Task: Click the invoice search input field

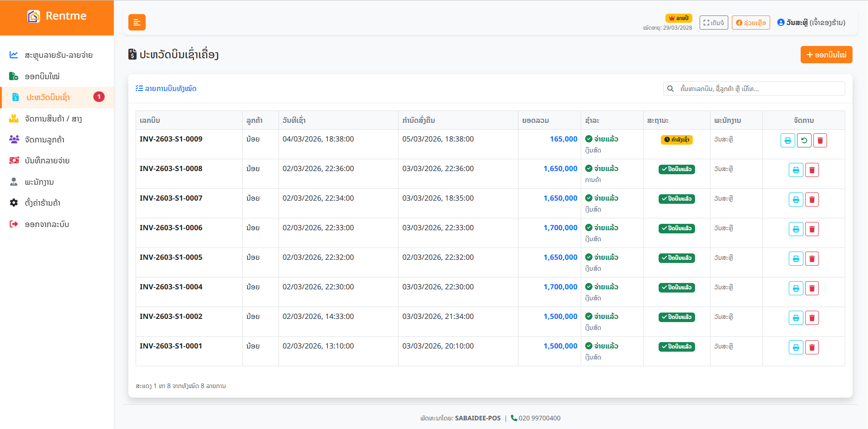Action: [760, 89]
